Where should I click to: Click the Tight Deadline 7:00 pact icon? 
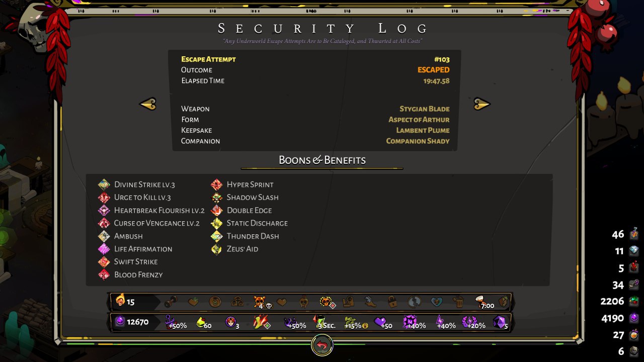(x=485, y=302)
